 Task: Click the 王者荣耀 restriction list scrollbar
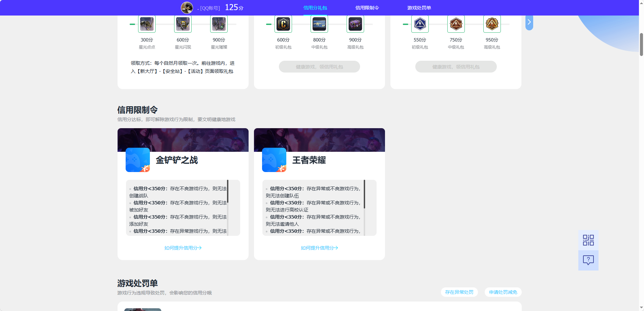tap(364, 194)
